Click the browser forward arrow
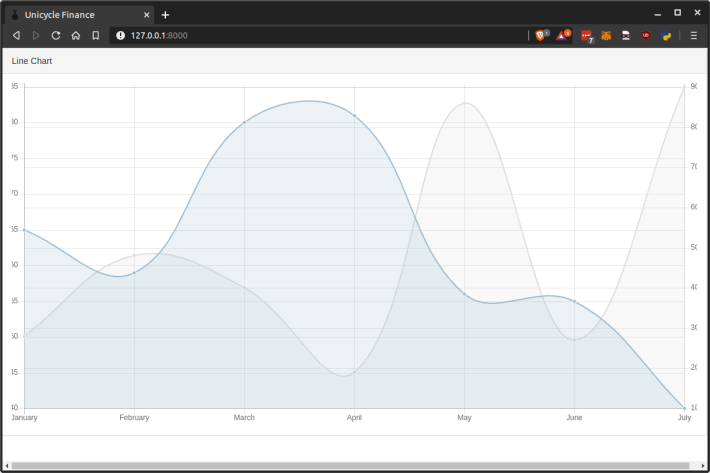 point(36,35)
